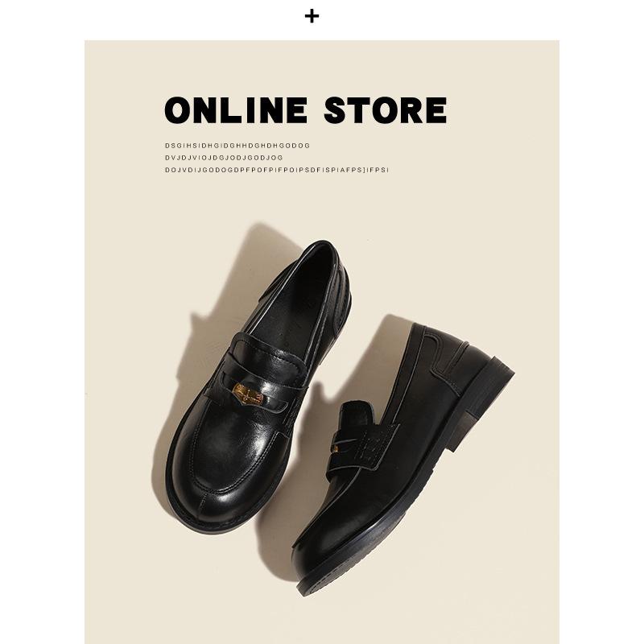The height and width of the screenshot is (644, 644).
Task: Click the text line starting with DSGIHSIDH
Action: (237, 146)
